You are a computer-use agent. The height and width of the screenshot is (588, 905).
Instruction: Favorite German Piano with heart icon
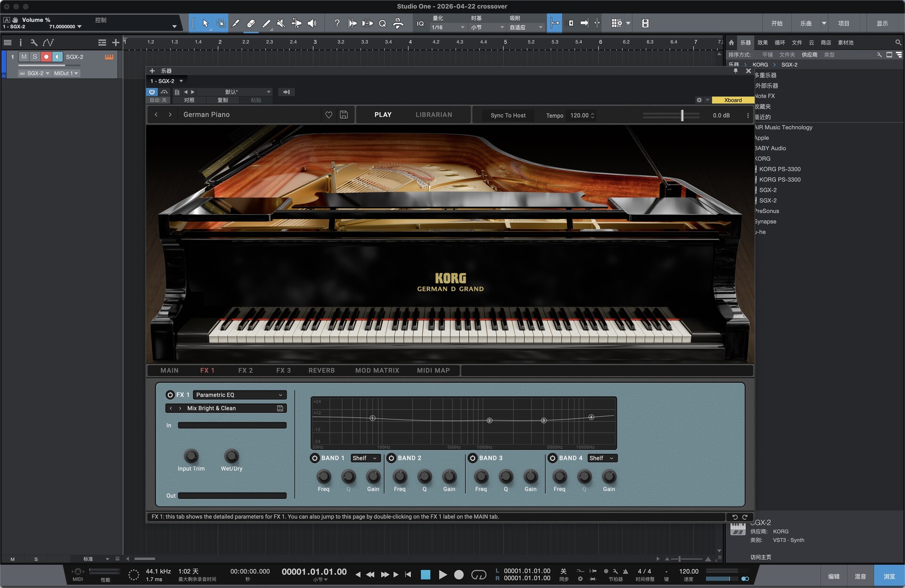tap(329, 114)
